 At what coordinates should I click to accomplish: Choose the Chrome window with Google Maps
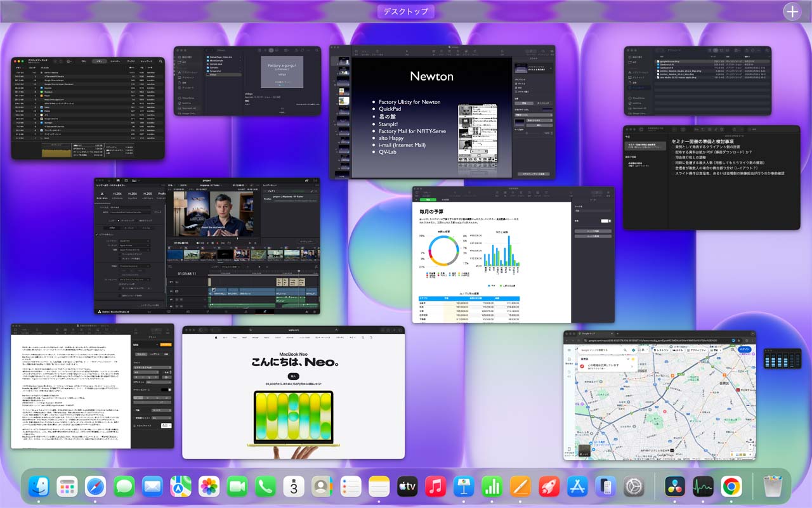pyautogui.click(x=659, y=395)
